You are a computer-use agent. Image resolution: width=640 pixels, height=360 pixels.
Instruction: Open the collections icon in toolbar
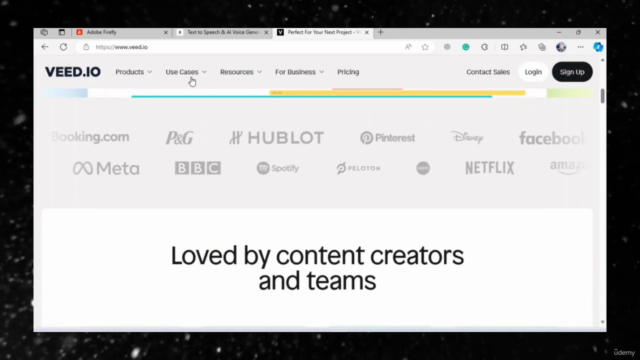(542, 47)
